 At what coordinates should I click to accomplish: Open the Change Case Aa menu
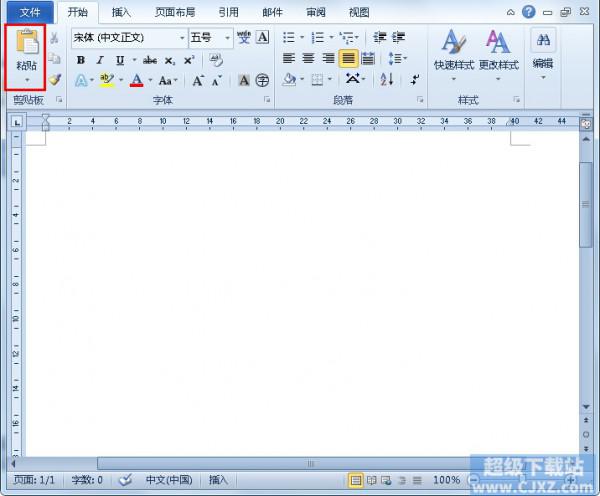click(x=168, y=81)
